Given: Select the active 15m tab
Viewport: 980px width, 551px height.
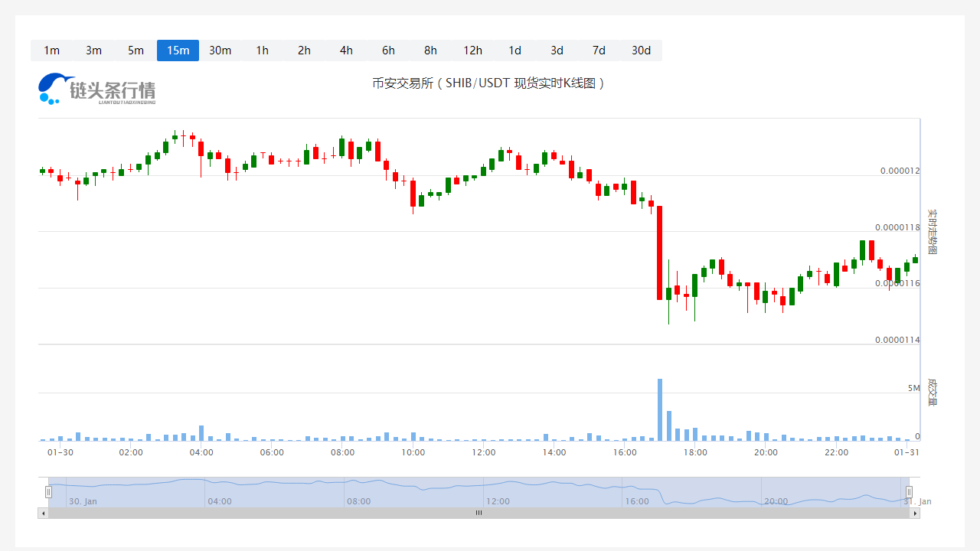Looking at the screenshot, I should point(178,51).
